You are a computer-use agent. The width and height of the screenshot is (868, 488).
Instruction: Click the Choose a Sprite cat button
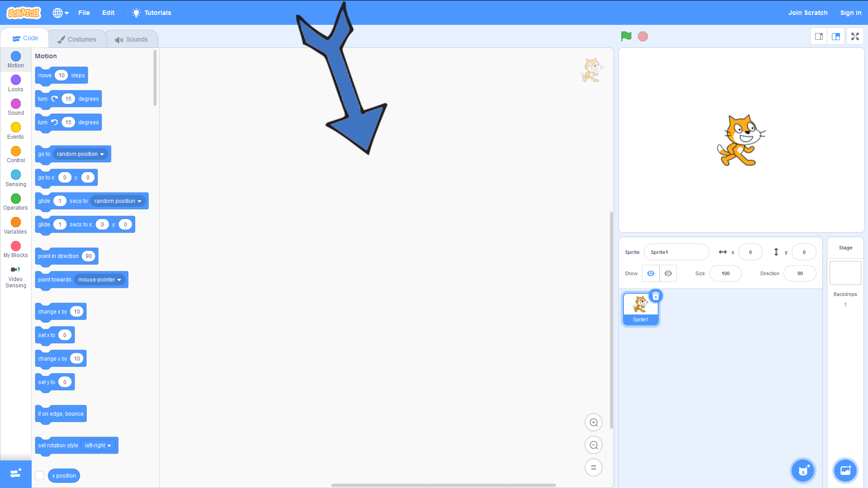tap(803, 470)
